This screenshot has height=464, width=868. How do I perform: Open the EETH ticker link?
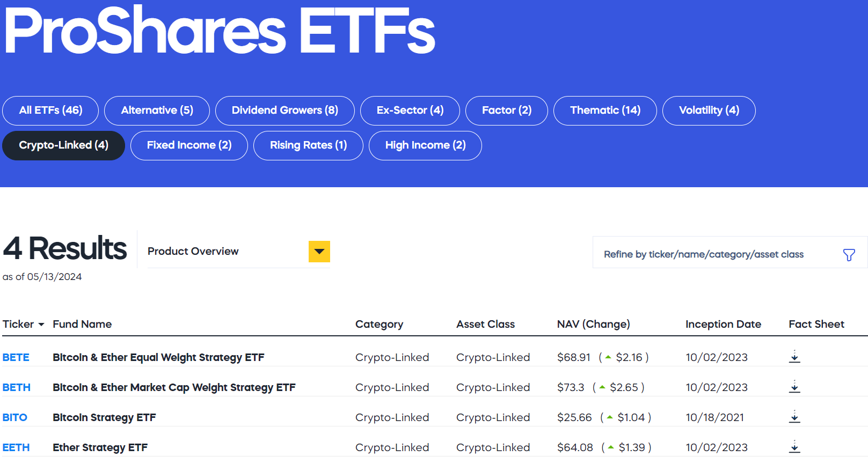(x=16, y=447)
